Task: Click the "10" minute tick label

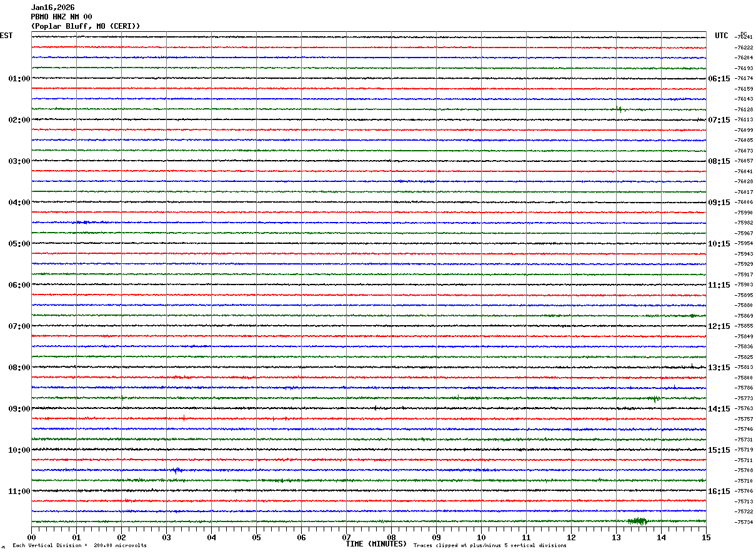Action: [x=481, y=537]
